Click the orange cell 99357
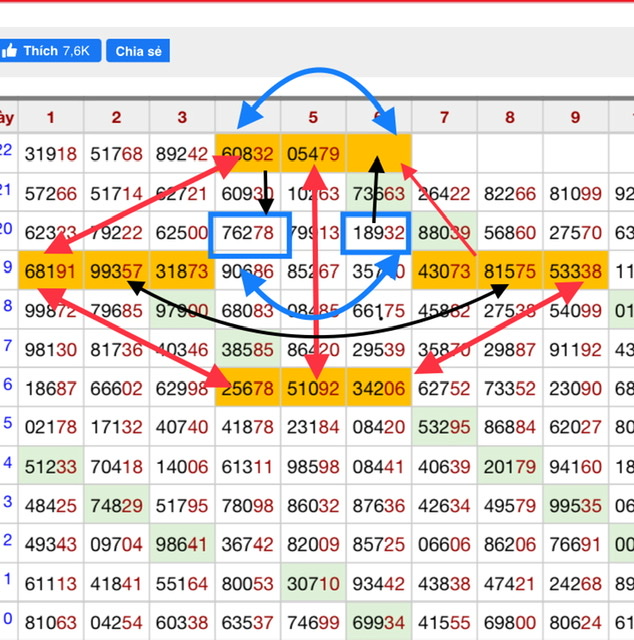 click(116, 272)
